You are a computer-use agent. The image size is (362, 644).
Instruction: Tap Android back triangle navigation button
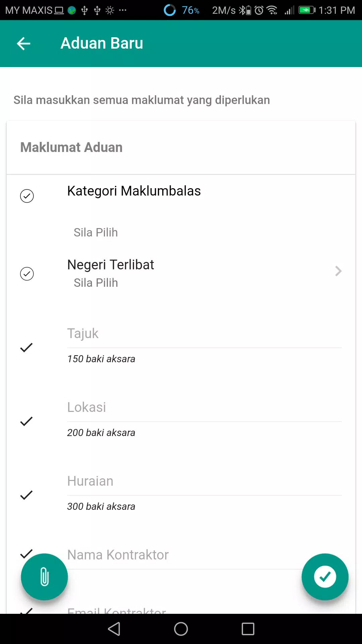[x=114, y=629]
